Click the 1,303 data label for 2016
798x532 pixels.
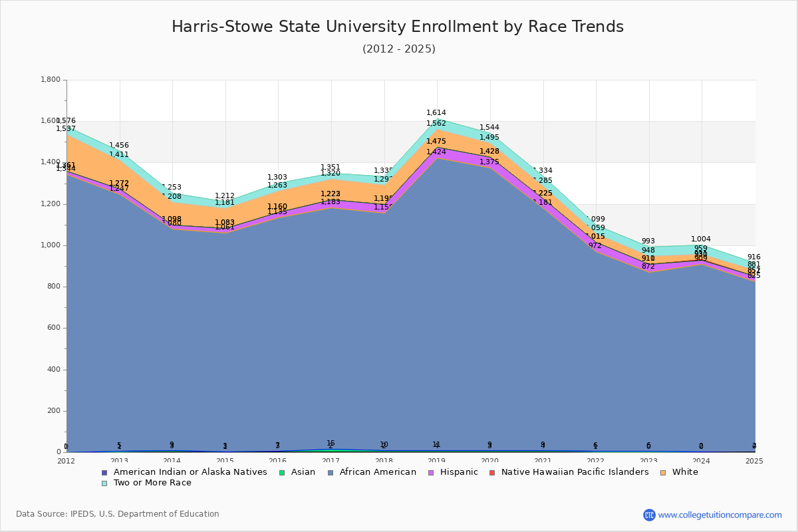277,178
